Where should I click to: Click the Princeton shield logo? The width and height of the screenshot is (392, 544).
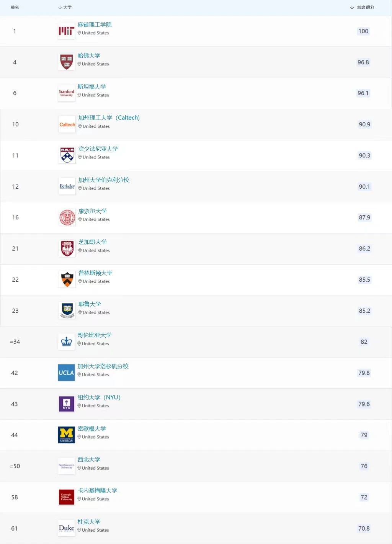67,279
